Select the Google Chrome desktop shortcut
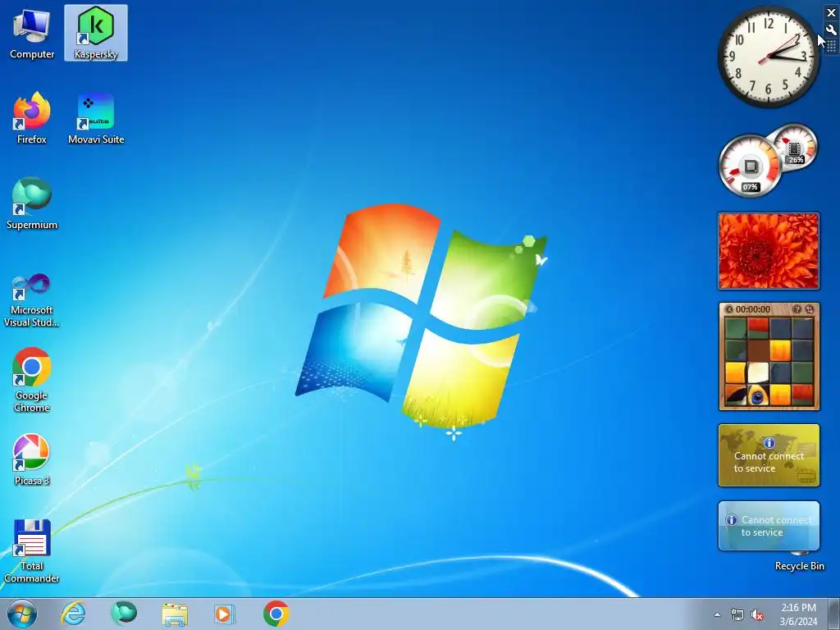Screen dimensions: 840x630 (x=32, y=381)
